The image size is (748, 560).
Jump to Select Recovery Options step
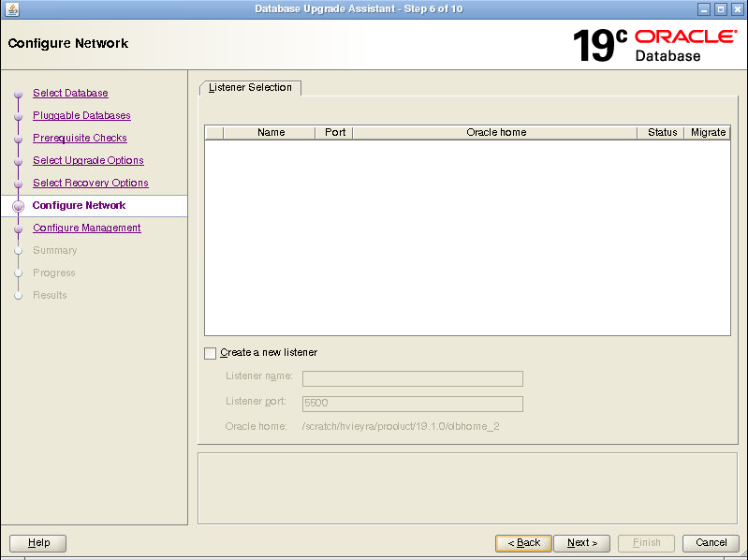(90, 184)
